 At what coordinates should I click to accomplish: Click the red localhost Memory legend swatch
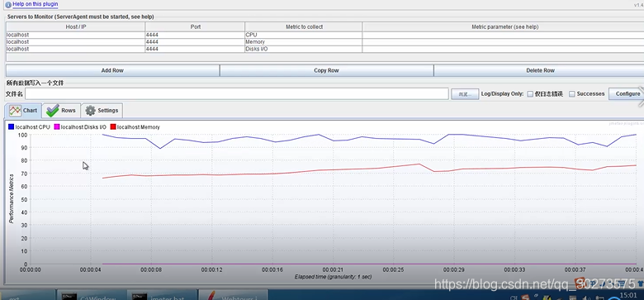(x=113, y=127)
